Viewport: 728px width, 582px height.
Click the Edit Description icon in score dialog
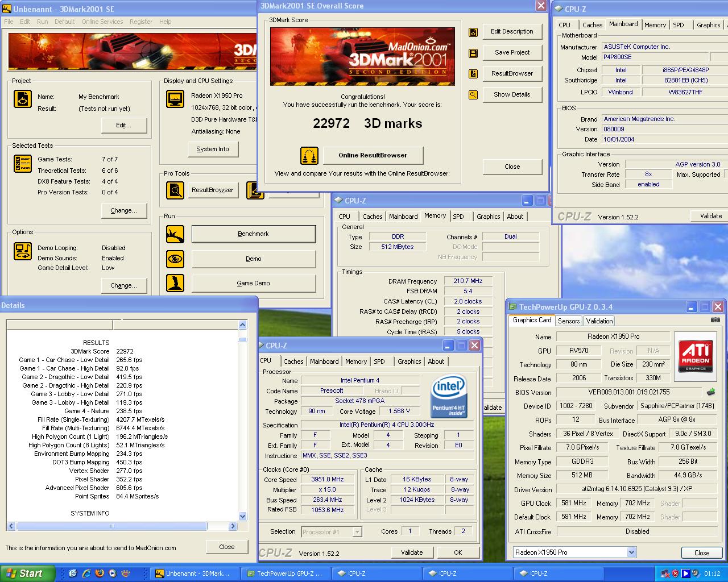tap(473, 32)
